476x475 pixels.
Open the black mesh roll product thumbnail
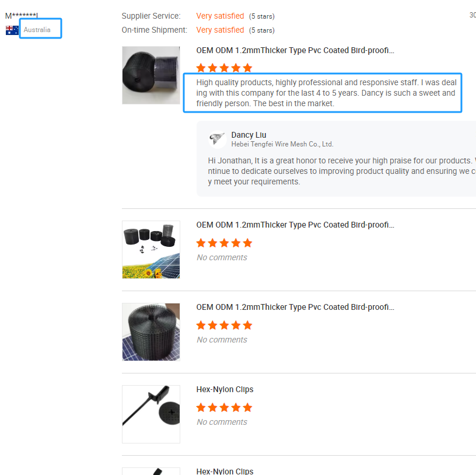[151, 75]
